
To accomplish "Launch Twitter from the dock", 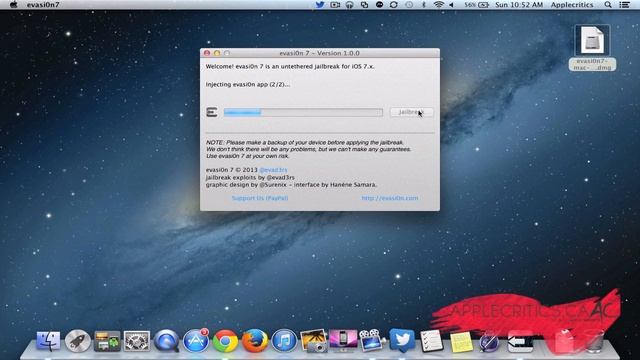I will [402, 340].
